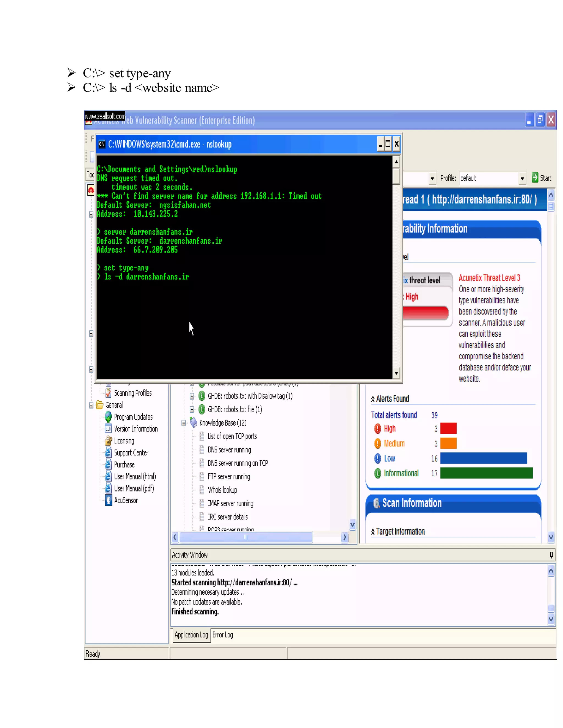This screenshot has width=563, height=728.
Task: Click the results horizontal scrollbar thumb
Action: [x=246, y=537]
